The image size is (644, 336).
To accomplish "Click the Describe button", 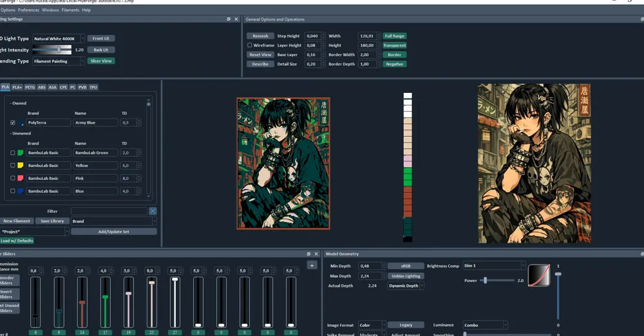I will [x=260, y=64].
